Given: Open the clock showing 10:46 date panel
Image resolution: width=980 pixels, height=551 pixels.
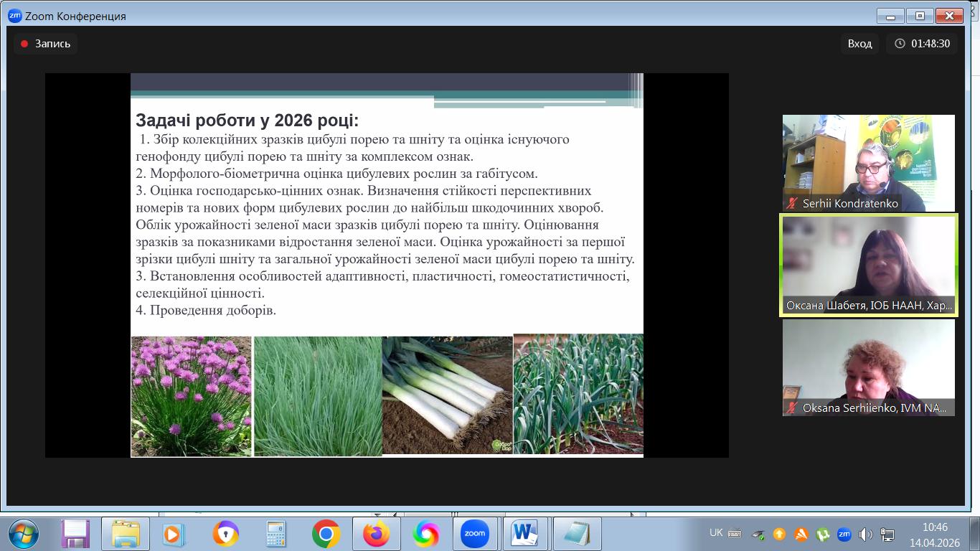Looking at the screenshot, I should pyautogui.click(x=934, y=534).
